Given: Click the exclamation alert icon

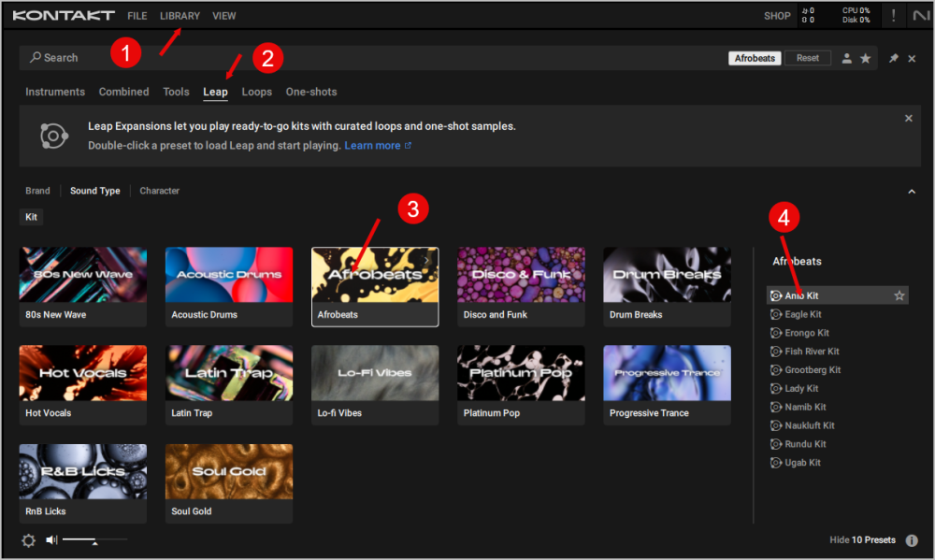Looking at the screenshot, I should [893, 16].
